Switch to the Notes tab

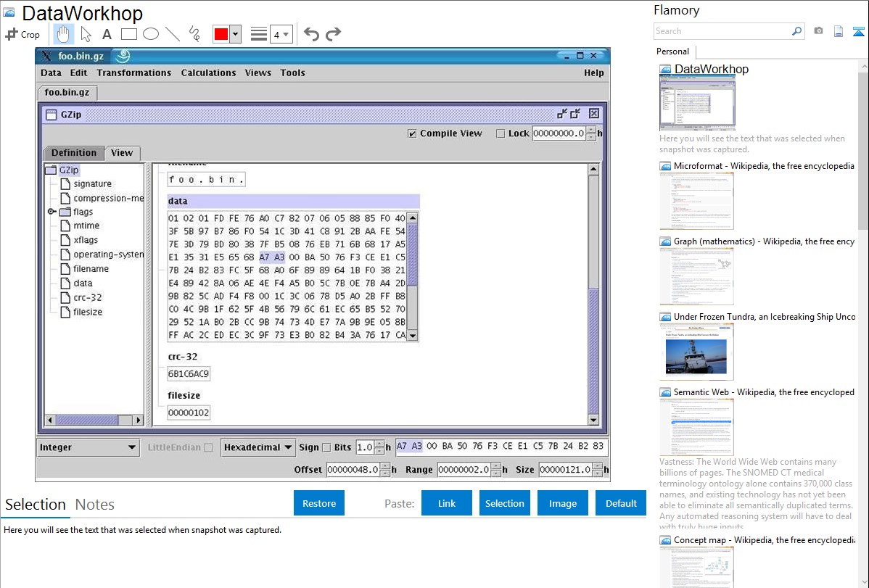tap(95, 505)
